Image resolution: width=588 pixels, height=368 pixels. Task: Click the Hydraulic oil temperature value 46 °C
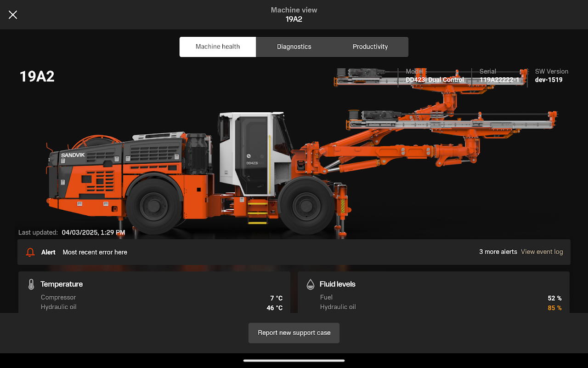[x=275, y=308]
